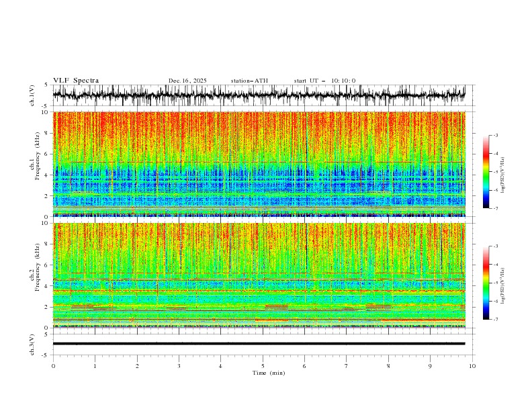Screen dimensions: 532x411
Task: Click the "ch.1(V)" waveform axis label
Action: coord(32,95)
